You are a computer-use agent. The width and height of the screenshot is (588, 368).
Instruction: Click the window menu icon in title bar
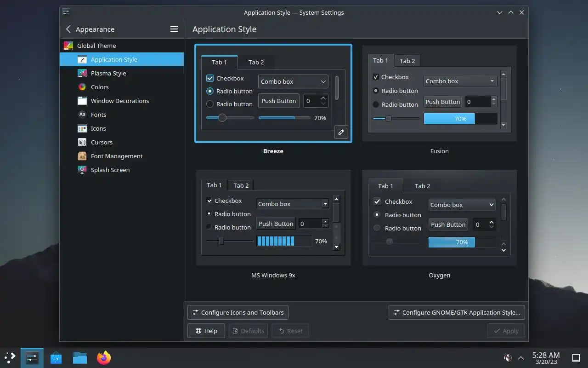tap(66, 12)
